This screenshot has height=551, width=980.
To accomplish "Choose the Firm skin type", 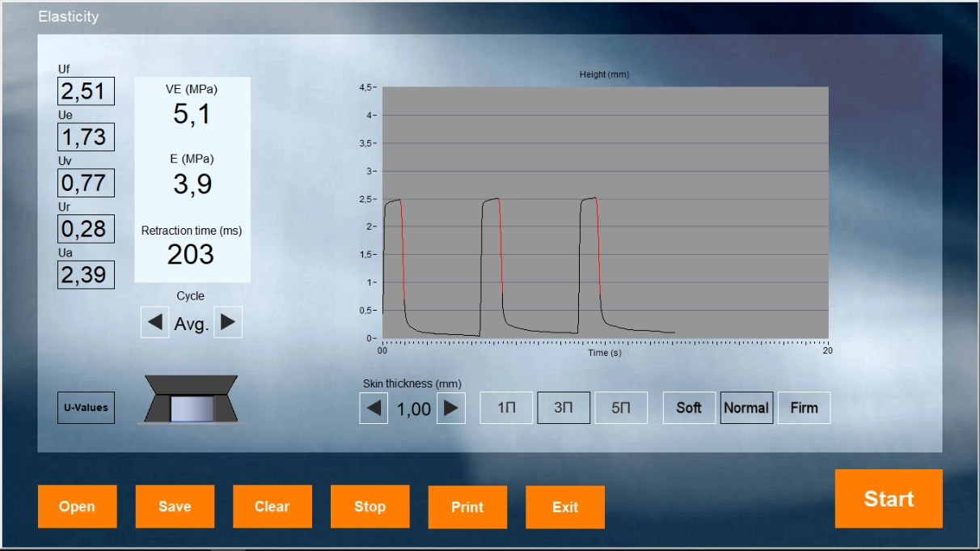I will [804, 408].
